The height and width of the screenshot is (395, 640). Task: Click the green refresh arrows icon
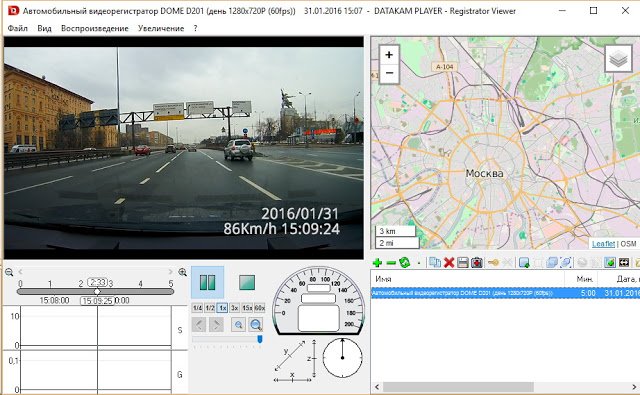pyautogui.click(x=404, y=262)
